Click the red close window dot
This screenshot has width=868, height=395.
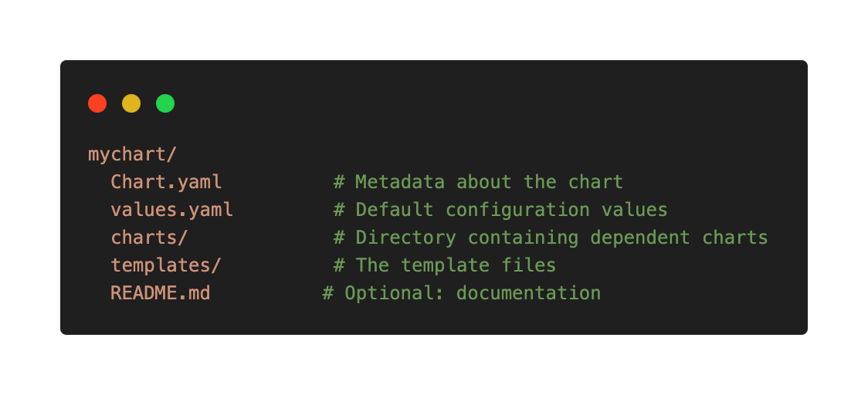point(97,103)
